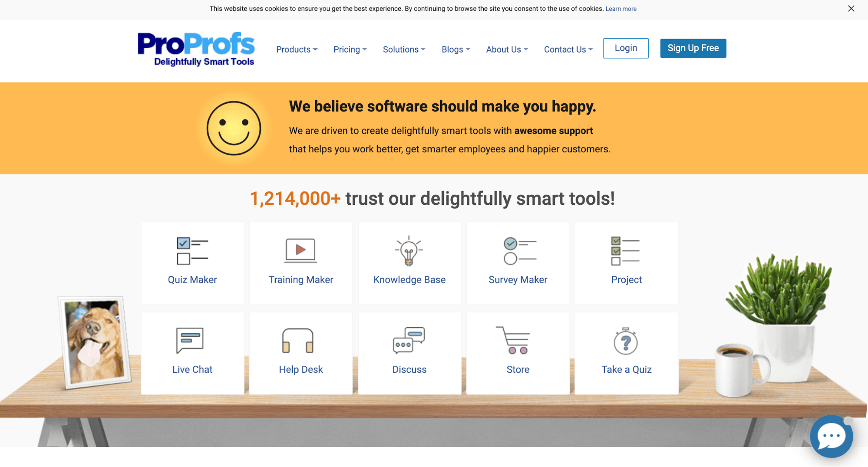The height and width of the screenshot is (467, 868).
Task: Click the Quiz Maker checklist icon
Action: pyautogui.click(x=192, y=251)
